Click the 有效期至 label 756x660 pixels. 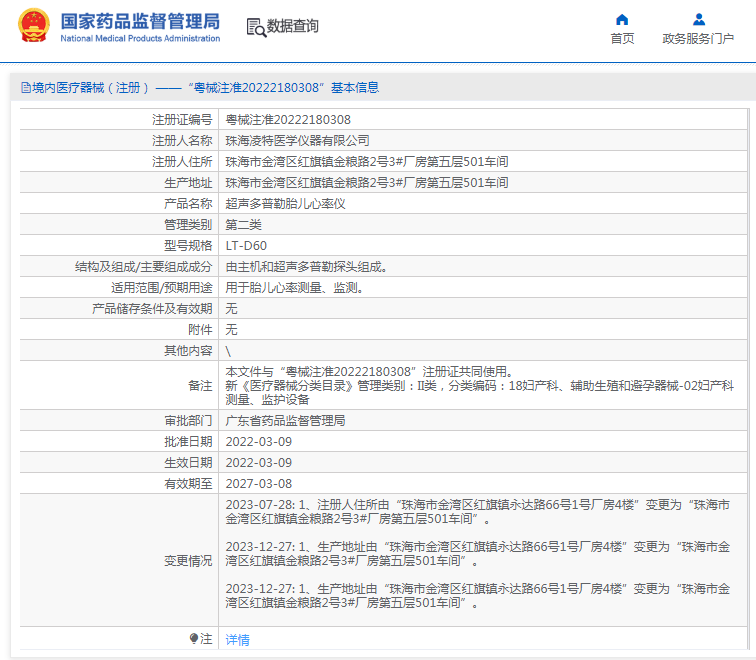(x=188, y=484)
